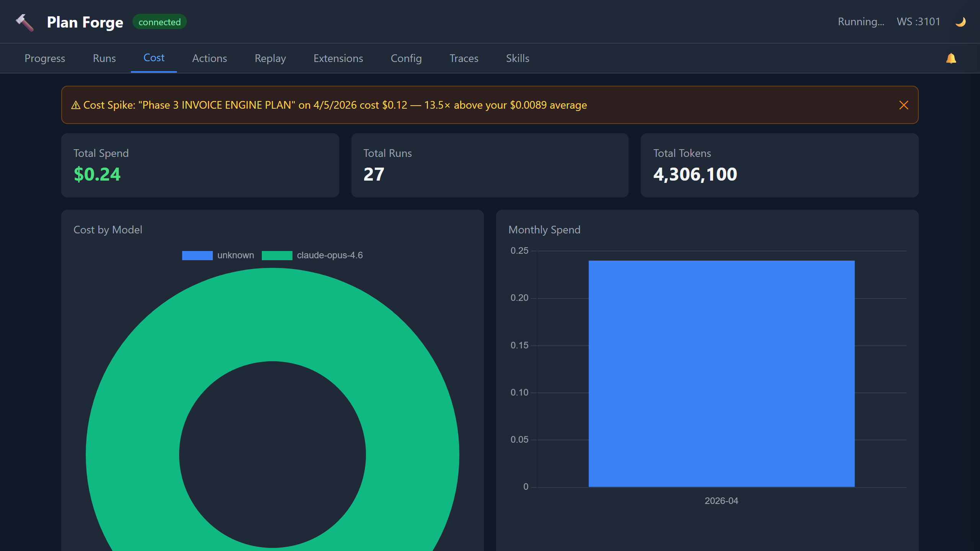Click the Replay navigation item
This screenshot has height=551, width=980.
coord(270,58)
